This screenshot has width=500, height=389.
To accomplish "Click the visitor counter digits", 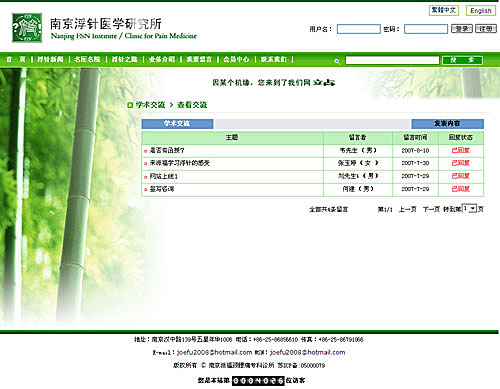I will pos(258,380).
